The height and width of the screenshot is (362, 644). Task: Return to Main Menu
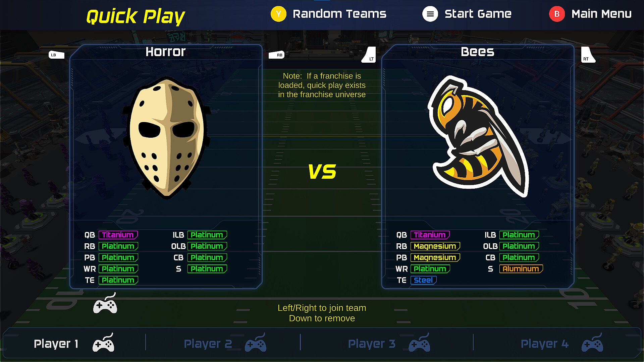click(601, 14)
